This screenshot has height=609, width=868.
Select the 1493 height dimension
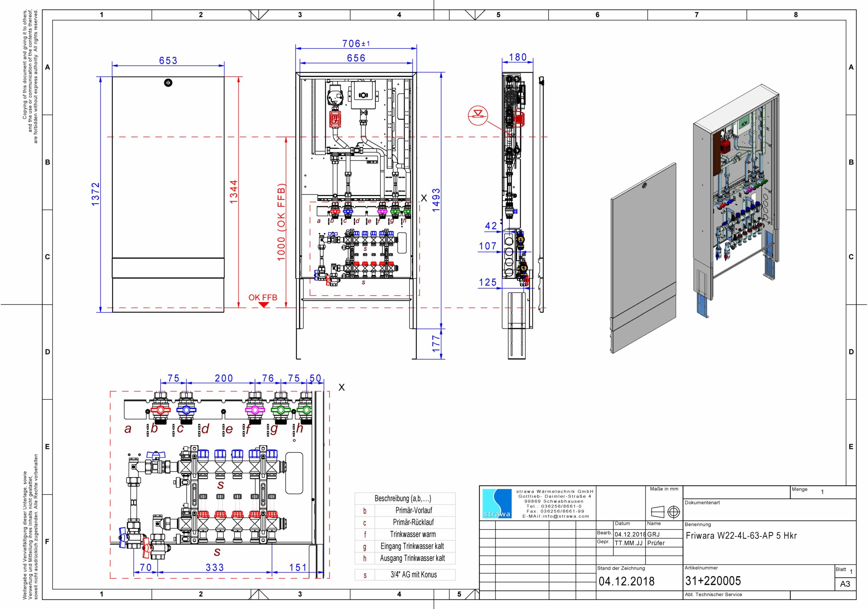(x=436, y=200)
